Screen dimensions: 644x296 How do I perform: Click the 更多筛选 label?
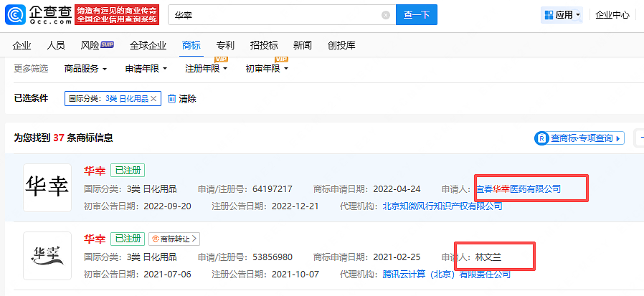(x=31, y=69)
